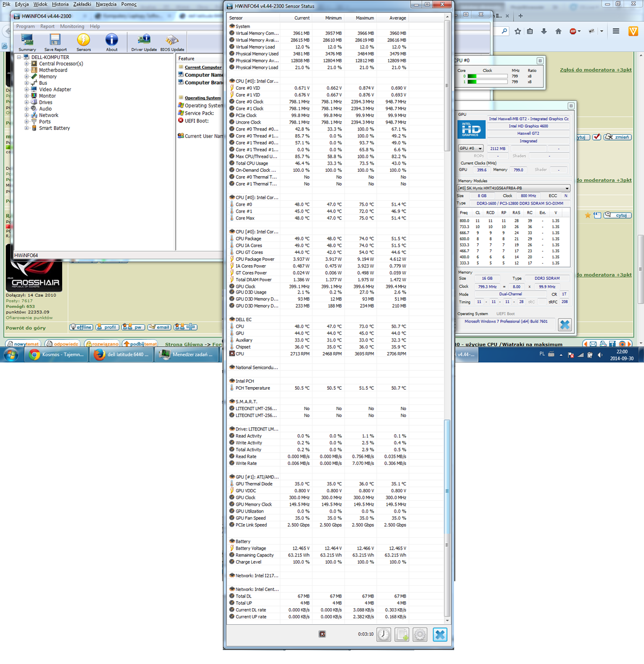Open the GPU #0 dropdown
Screen dimensions: 644x664
click(x=471, y=148)
